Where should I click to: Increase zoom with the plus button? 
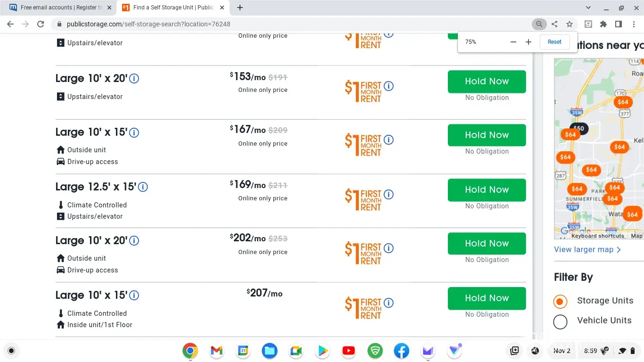point(528,42)
